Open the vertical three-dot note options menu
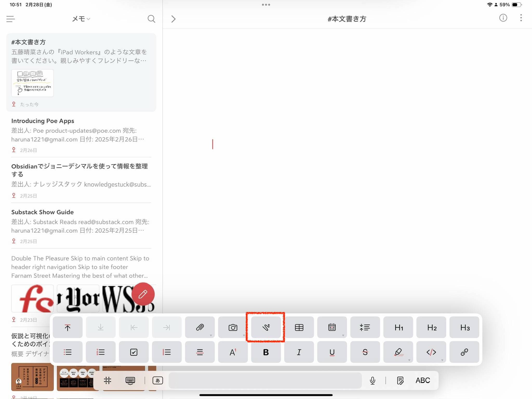Image resolution: width=532 pixels, height=399 pixels. pos(521,18)
